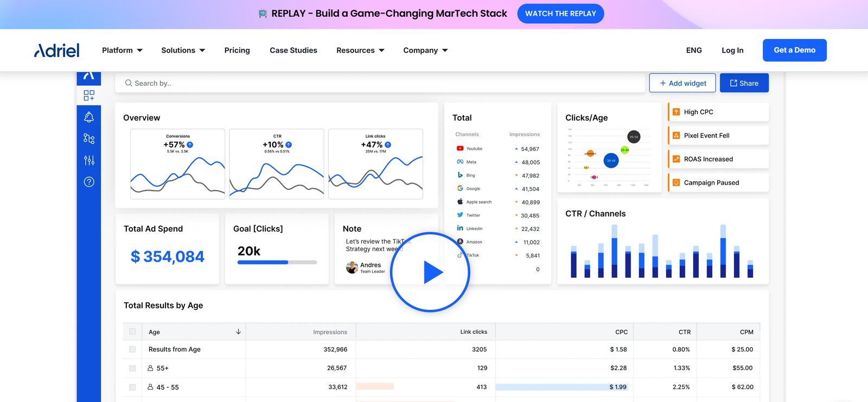Click the person icon beside 45 - 55
The image size is (868, 402).
pyautogui.click(x=150, y=387)
